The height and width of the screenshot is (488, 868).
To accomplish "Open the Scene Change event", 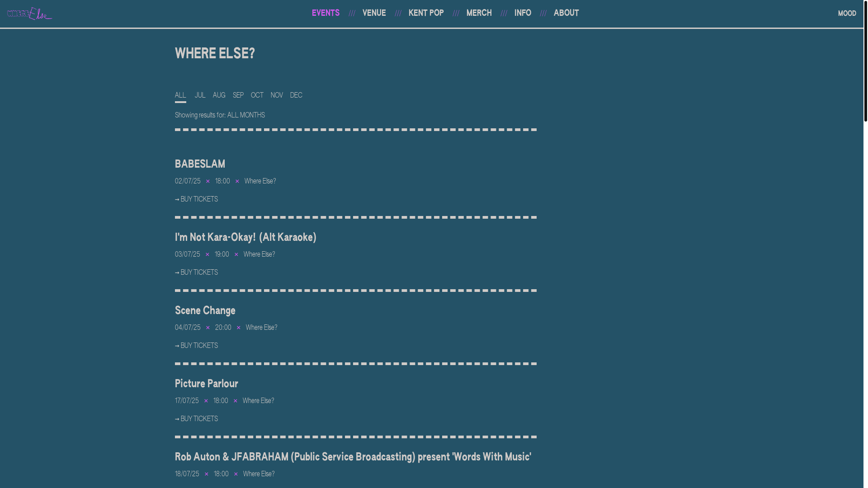I will pyautogui.click(x=205, y=310).
